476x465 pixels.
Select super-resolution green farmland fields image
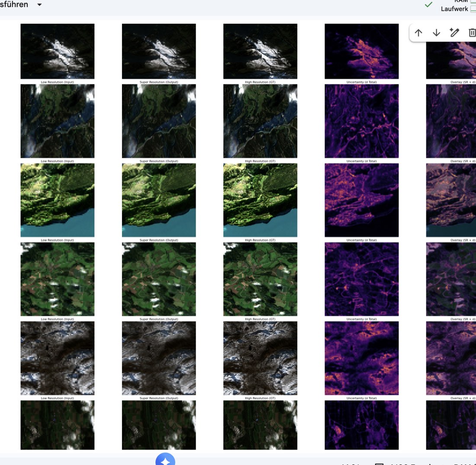point(159,279)
